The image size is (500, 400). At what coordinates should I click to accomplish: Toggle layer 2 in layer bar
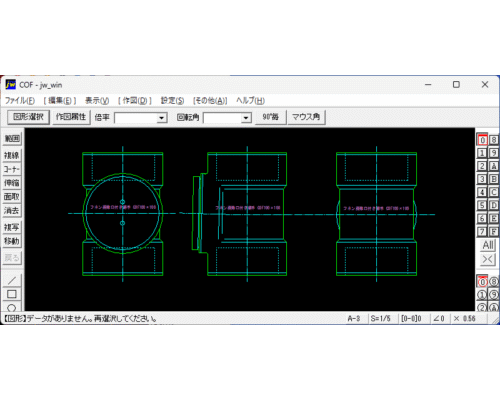[x=482, y=166]
